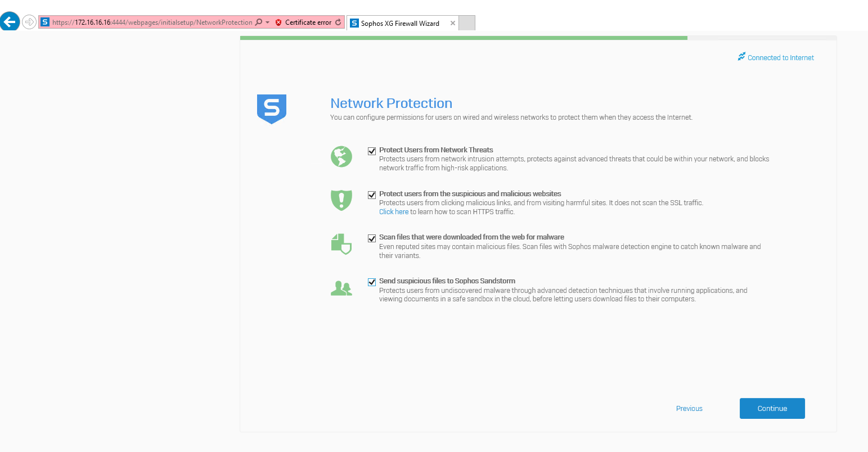
Task: Click the Network Protection heading
Action: click(x=392, y=103)
